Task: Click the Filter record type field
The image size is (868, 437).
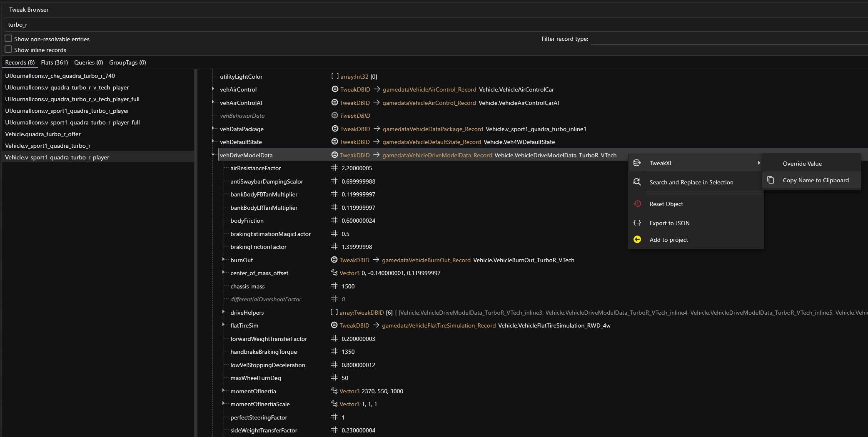Action: coord(729,39)
